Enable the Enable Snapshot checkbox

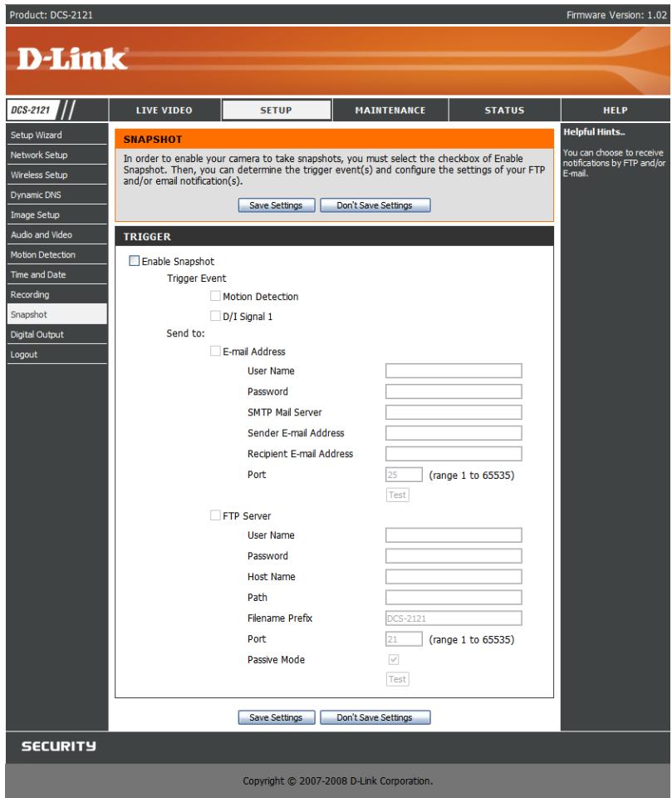coord(135,260)
